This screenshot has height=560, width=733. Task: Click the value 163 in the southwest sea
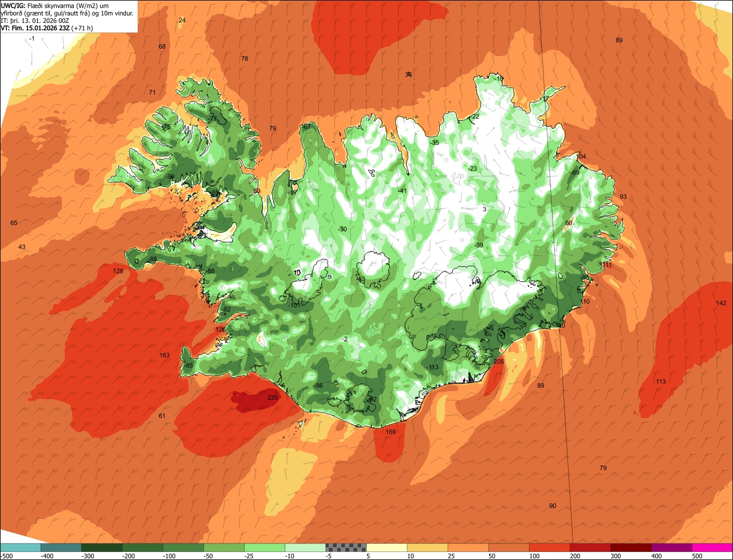point(164,355)
